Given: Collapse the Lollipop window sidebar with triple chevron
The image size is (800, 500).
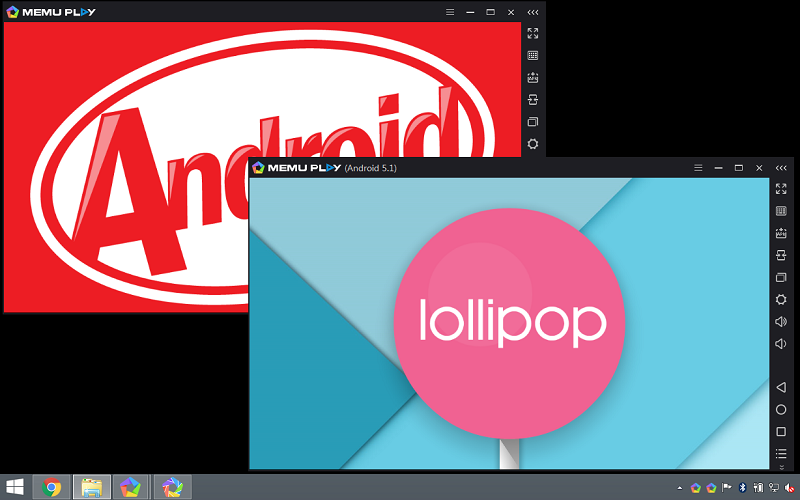Looking at the screenshot, I should (781, 167).
